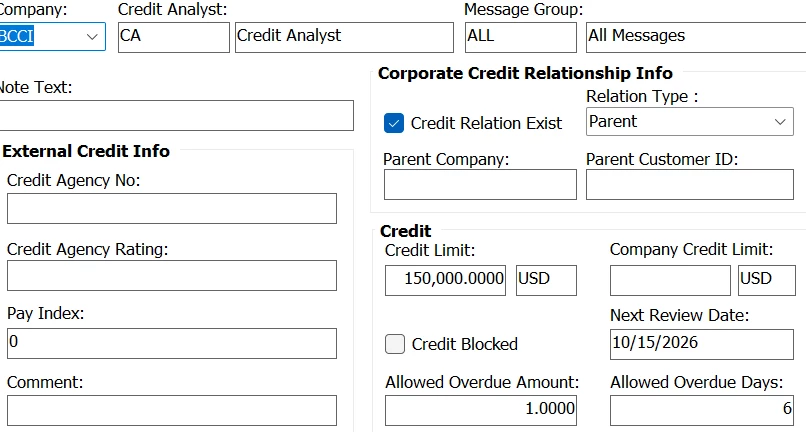Click the Company Credit Limit field
The width and height of the screenshot is (806, 432).
tap(670, 280)
